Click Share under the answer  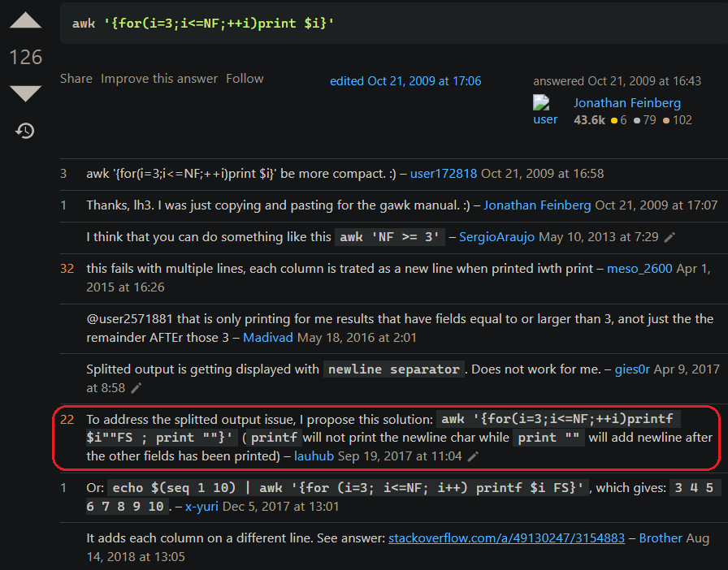coord(76,79)
